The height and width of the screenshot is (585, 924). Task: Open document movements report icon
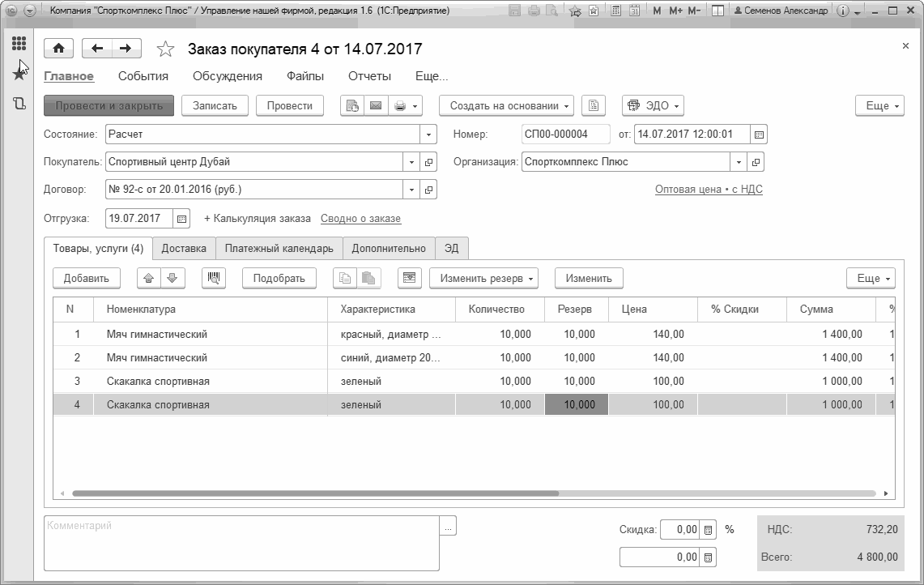pyautogui.click(x=352, y=106)
